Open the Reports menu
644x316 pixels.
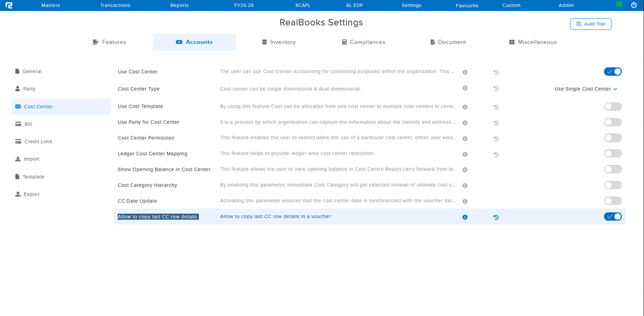[x=179, y=5]
